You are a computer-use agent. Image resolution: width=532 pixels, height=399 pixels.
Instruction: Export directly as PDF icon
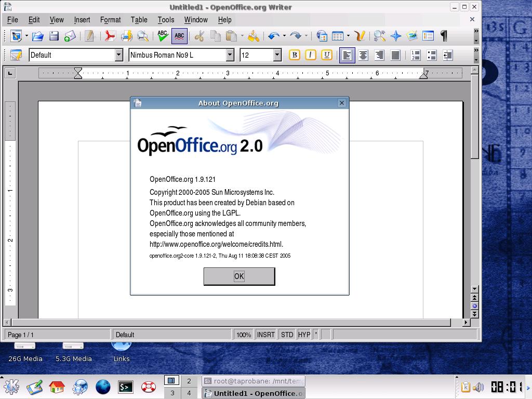coord(110,36)
